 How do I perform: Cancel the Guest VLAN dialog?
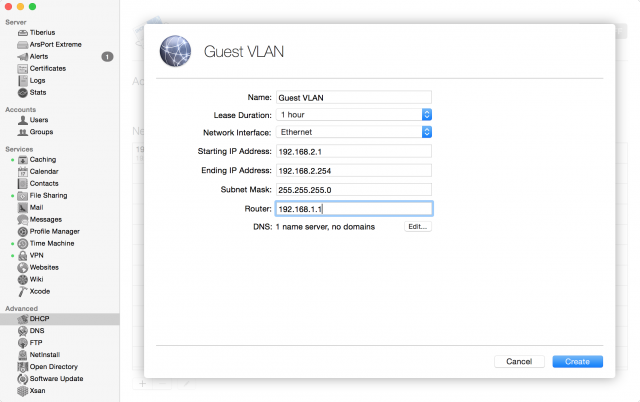(x=519, y=361)
